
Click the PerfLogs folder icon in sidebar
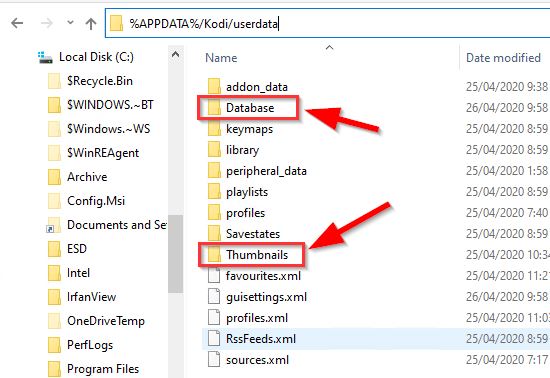point(54,345)
